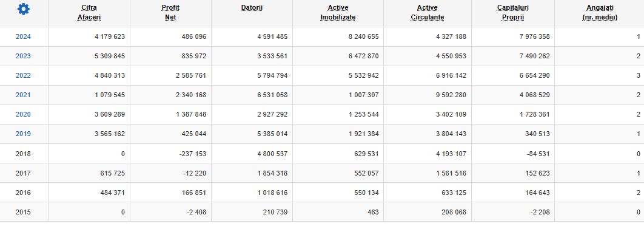The height and width of the screenshot is (229, 644).
Task: Select the Profit Net column header
Action: (170, 12)
